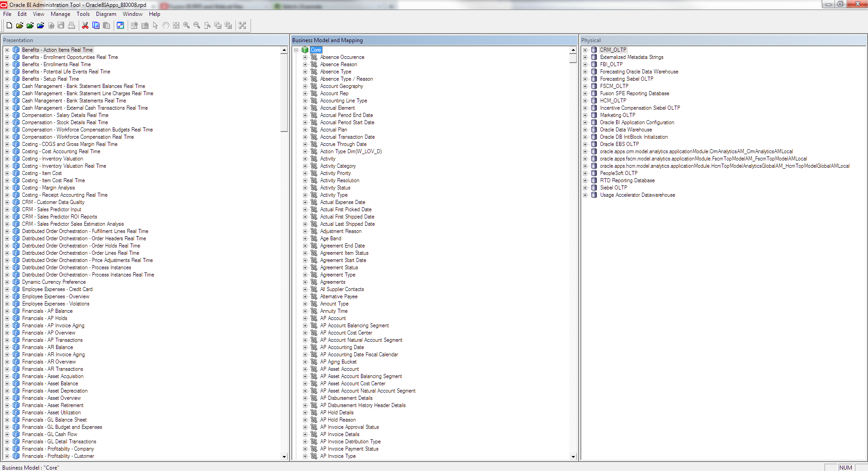Click the Oracle BI app icon in title bar
Image resolution: width=868 pixels, height=471 pixels.
point(4,5)
